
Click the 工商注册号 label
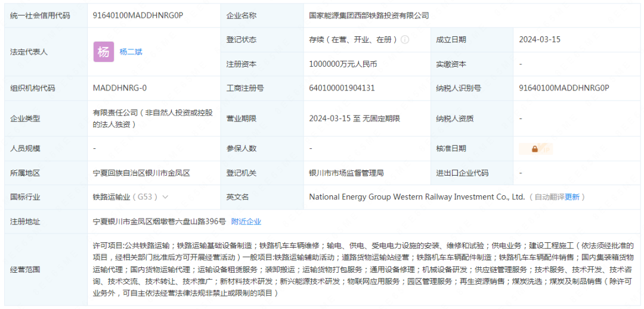pos(245,88)
